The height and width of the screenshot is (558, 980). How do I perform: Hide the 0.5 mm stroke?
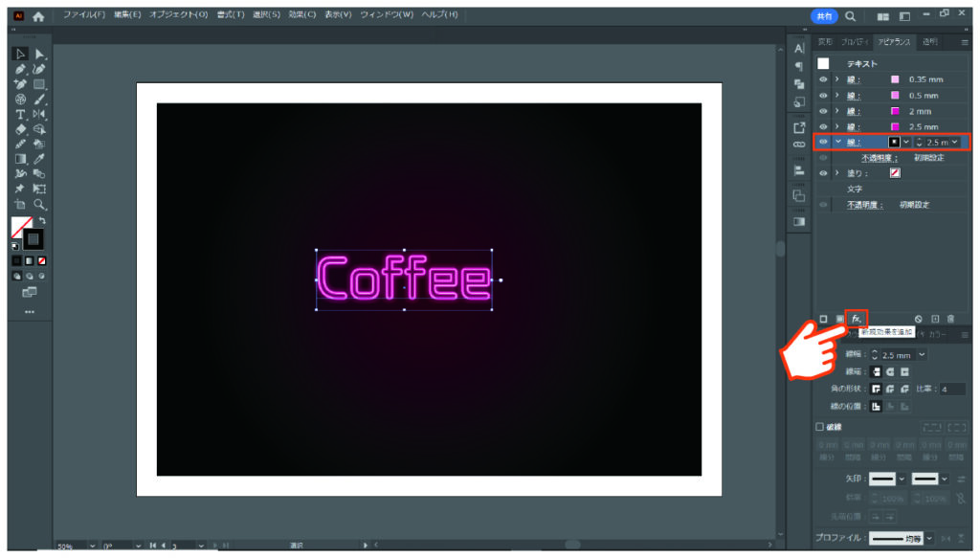pyautogui.click(x=823, y=96)
